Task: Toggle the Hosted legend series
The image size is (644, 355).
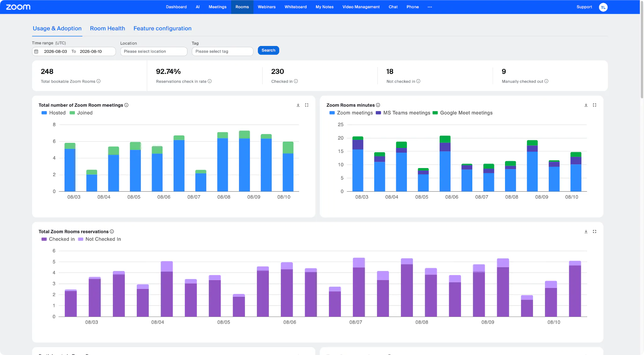Action: [53, 113]
